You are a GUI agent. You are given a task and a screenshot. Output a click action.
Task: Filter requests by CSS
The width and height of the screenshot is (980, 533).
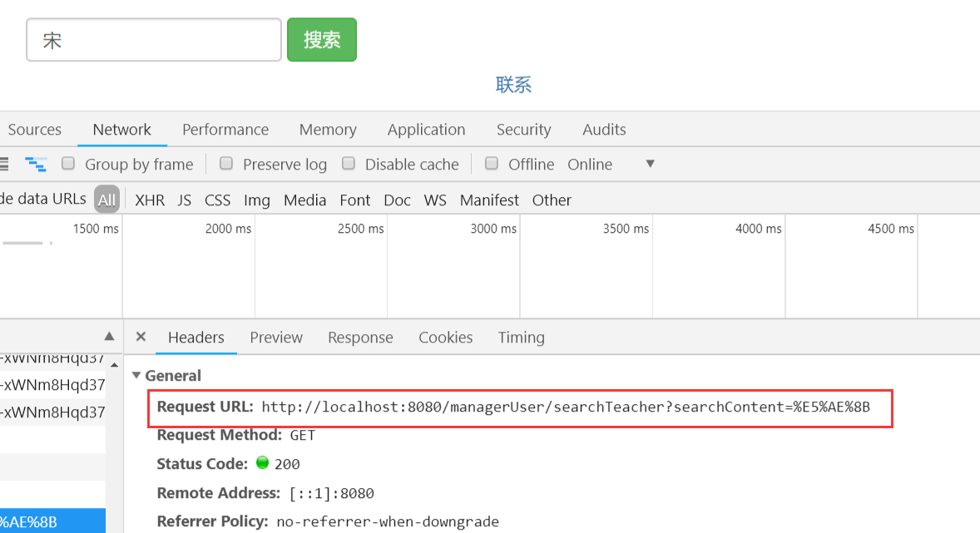217,200
